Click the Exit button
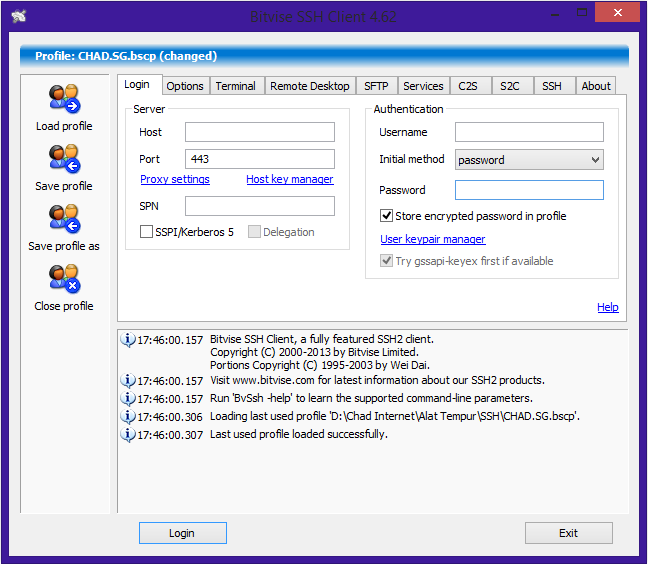The width and height of the screenshot is (648, 564). [x=569, y=533]
